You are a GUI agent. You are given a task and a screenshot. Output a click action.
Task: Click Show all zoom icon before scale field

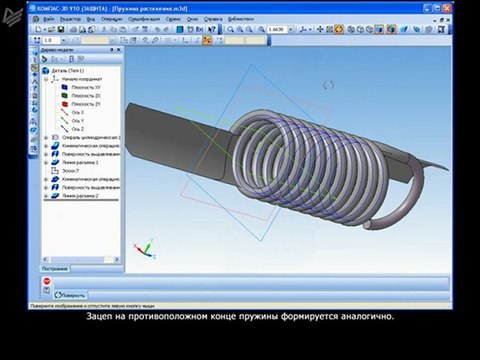(x=261, y=30)
